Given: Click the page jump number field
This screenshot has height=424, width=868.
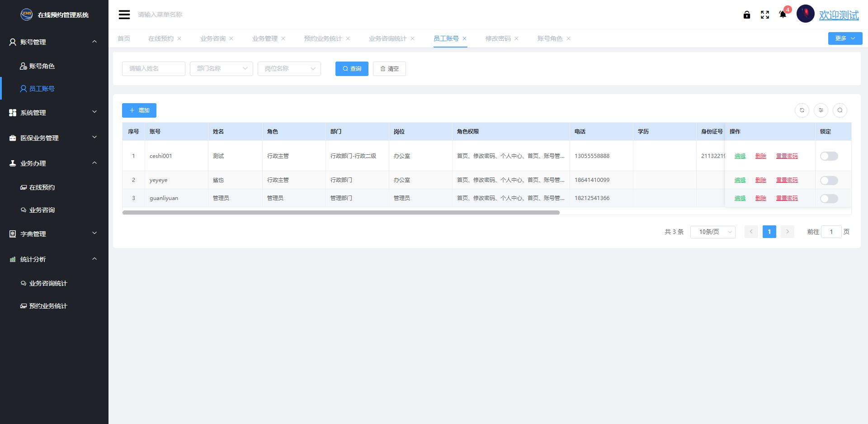Looking at the screenshot, I should [x=831, y=232].
